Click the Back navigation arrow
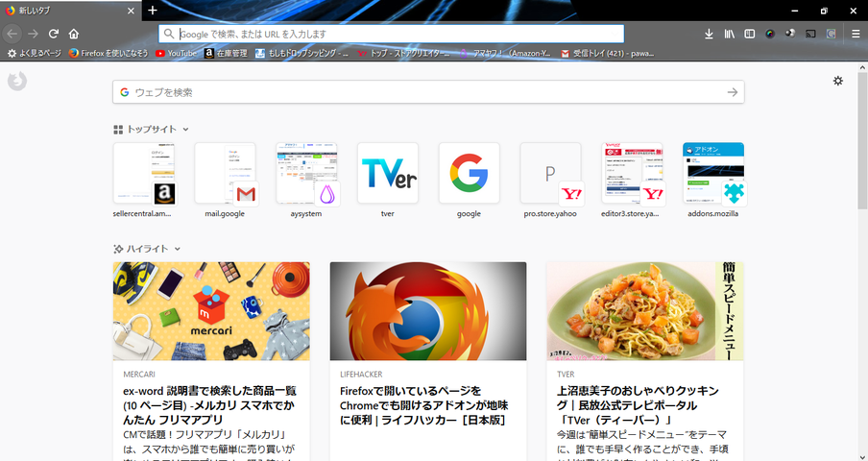Image resolution: width=868 pixels, height=461 pixels. pos(12,34)
